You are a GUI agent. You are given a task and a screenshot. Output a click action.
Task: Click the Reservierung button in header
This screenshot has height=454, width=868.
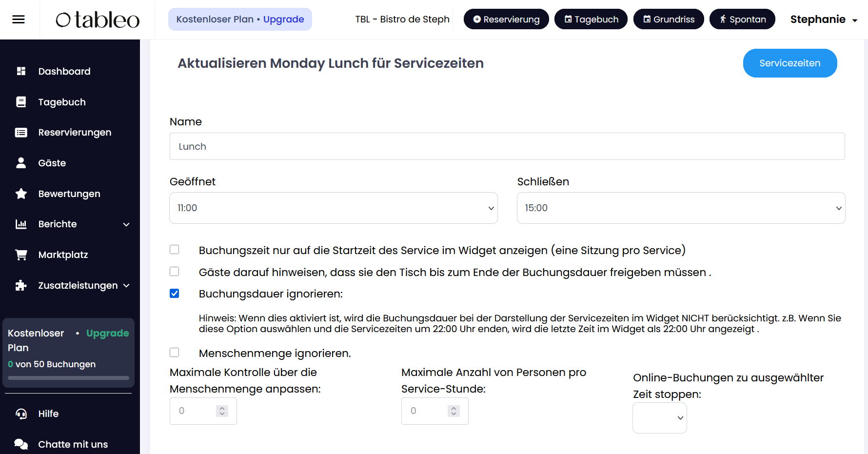(x=506, y=19)
